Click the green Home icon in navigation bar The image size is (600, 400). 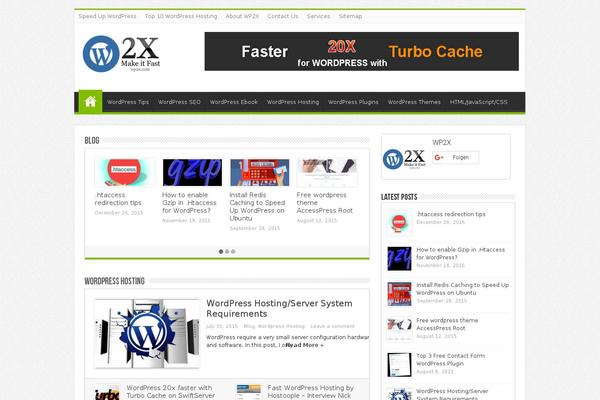click(90, 102)
